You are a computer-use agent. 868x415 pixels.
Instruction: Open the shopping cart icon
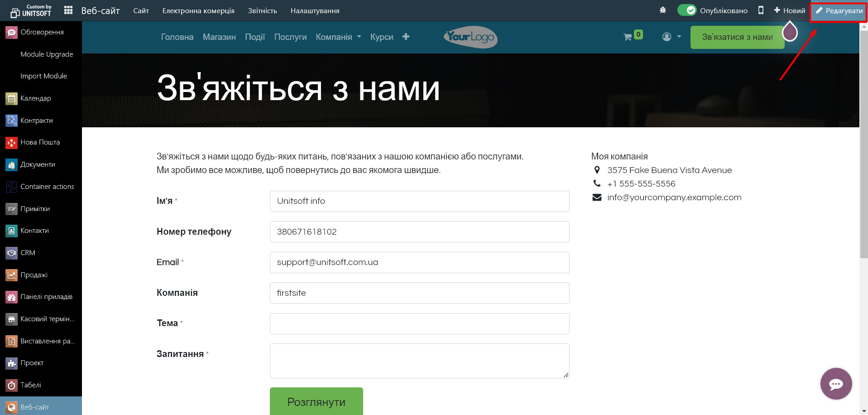click(628, 37)
